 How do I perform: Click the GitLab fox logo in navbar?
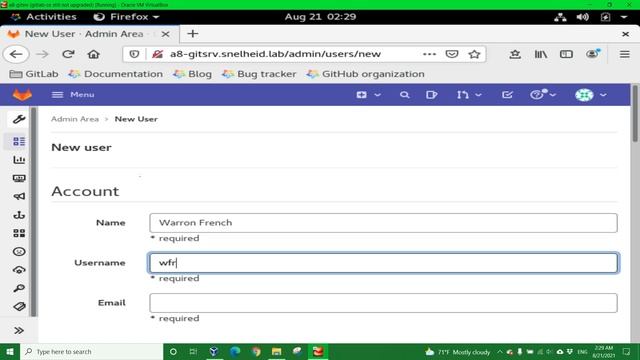click(22, 95)
